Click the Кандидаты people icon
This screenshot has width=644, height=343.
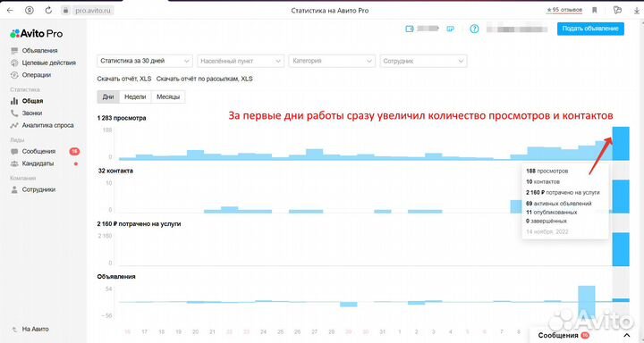click(x=14, y=163)
